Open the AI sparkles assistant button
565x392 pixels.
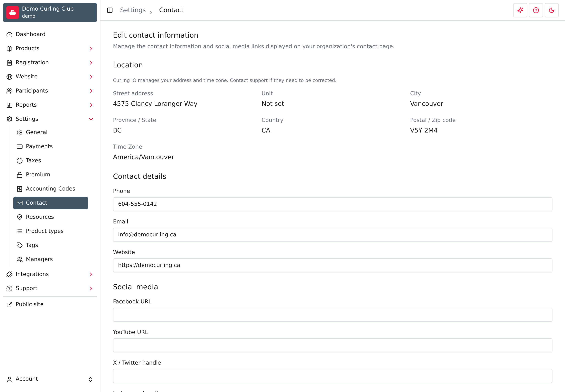520,10
